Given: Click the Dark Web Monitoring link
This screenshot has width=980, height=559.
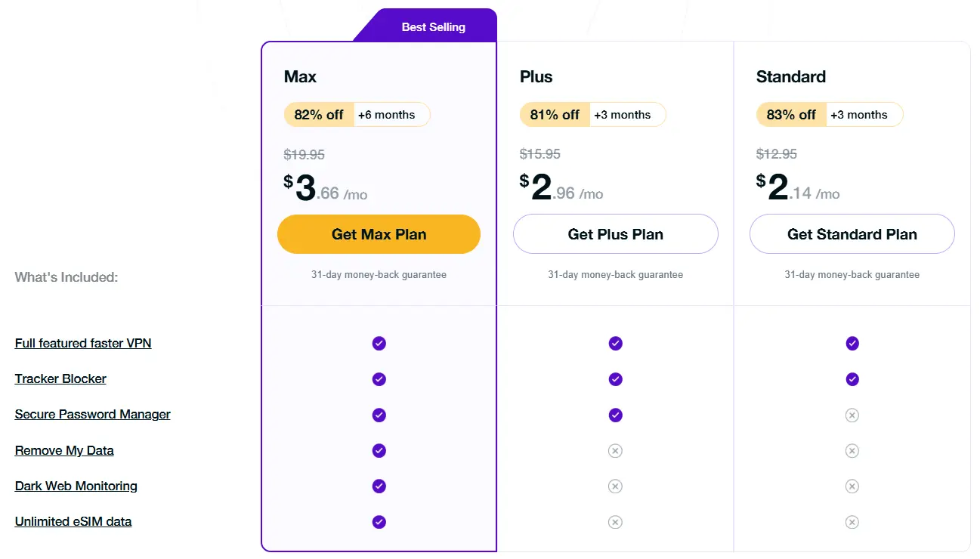Looking at the screenshot, I should tap(76, 486).
